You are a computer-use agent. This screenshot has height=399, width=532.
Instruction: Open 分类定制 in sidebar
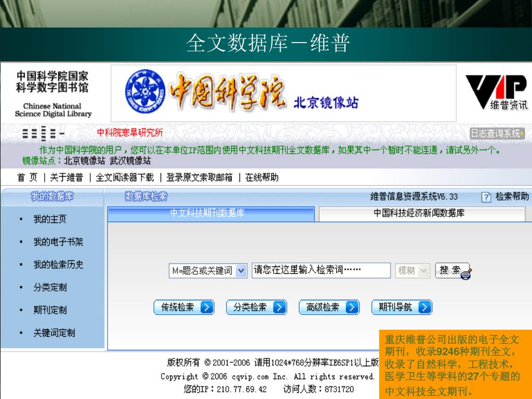50,287
